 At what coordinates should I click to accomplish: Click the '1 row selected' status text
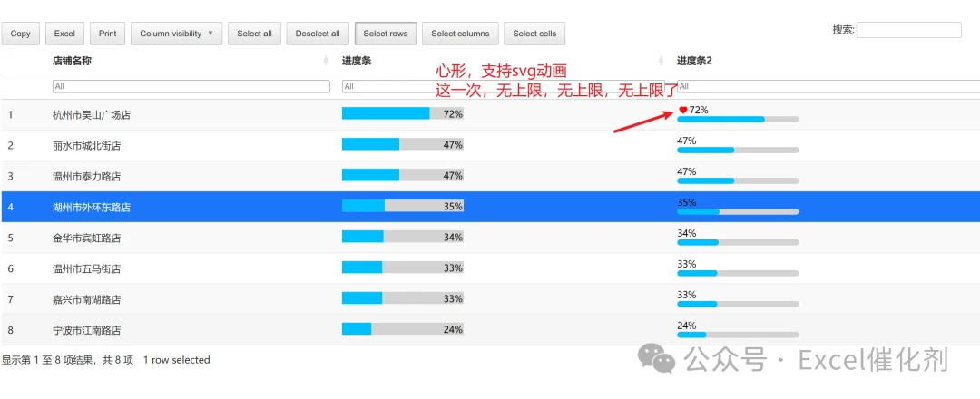(x=176, y=360)
